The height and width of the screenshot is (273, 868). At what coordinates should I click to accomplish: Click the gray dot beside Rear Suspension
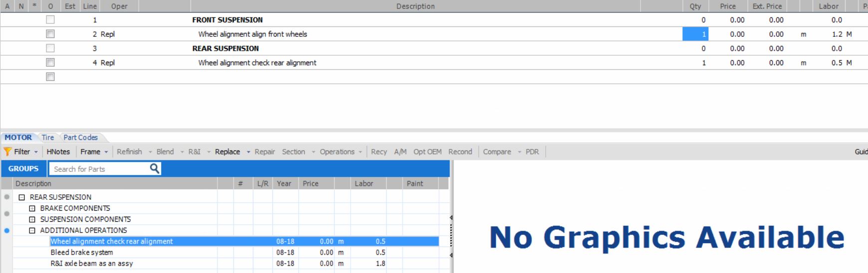(x=6, y=197)
